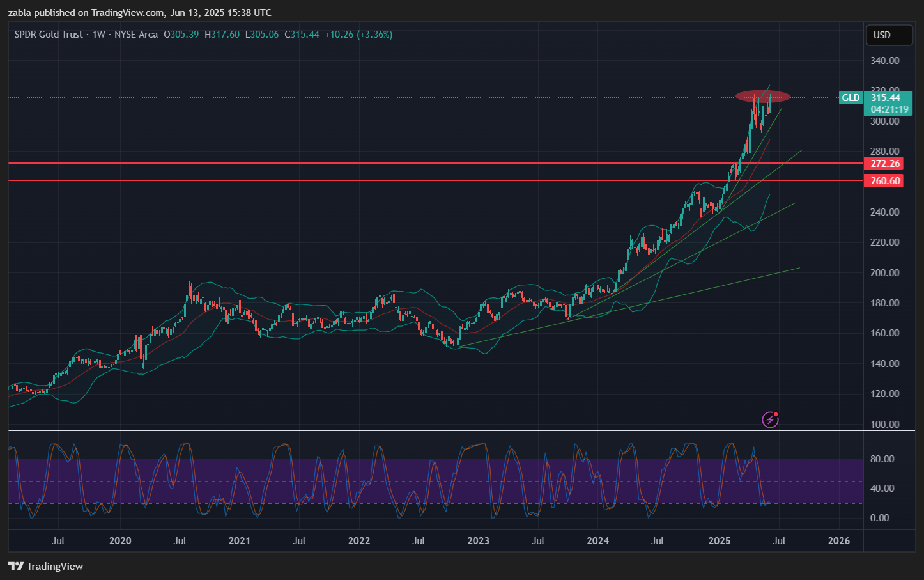Click the zabla published on TradingView.com text

[139, 13]
